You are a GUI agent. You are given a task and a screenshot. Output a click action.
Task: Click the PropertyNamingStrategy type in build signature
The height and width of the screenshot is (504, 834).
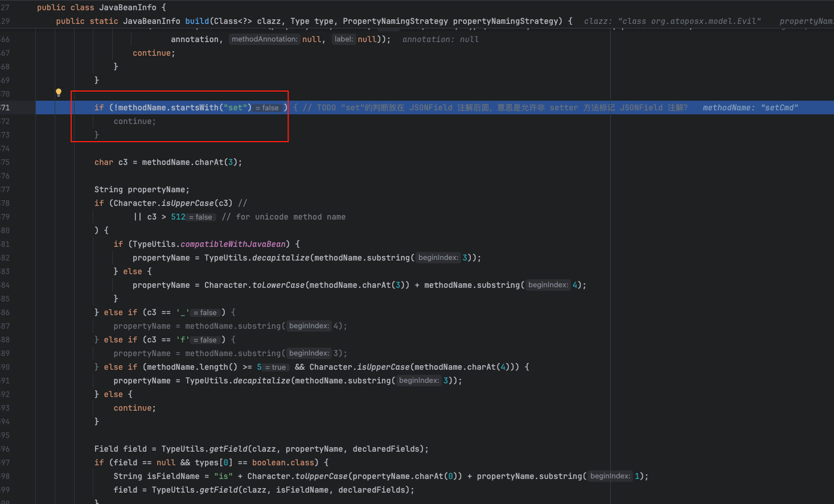click(395, 21)
